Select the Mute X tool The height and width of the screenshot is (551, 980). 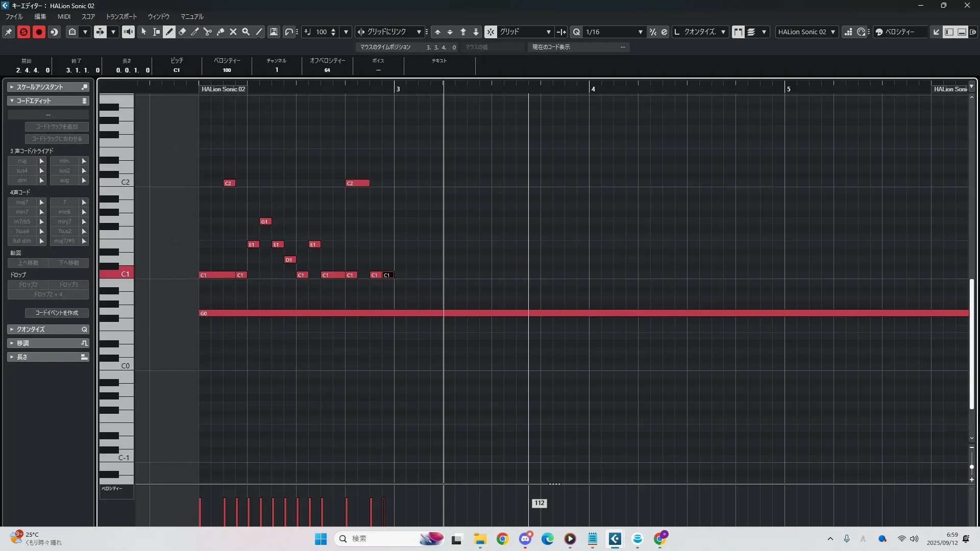pos(233,32)
